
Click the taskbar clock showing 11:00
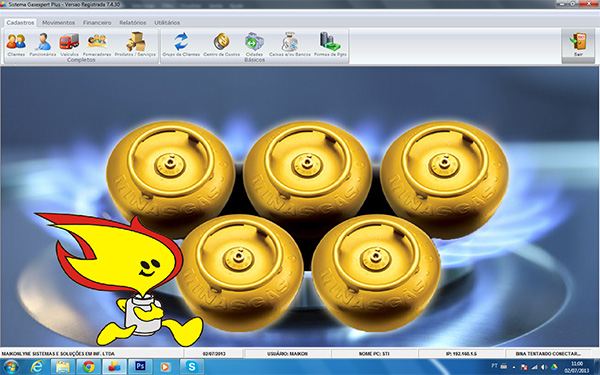[x=577, y=367]
